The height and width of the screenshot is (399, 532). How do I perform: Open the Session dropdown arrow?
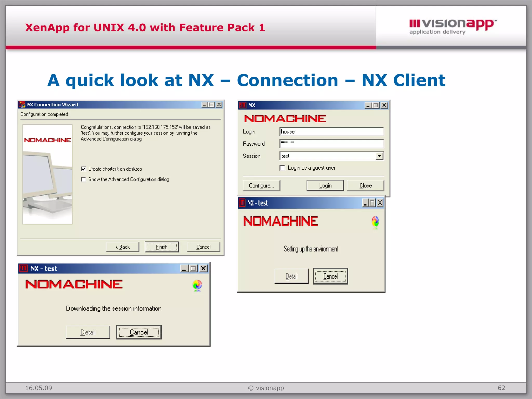pos(380,156)
